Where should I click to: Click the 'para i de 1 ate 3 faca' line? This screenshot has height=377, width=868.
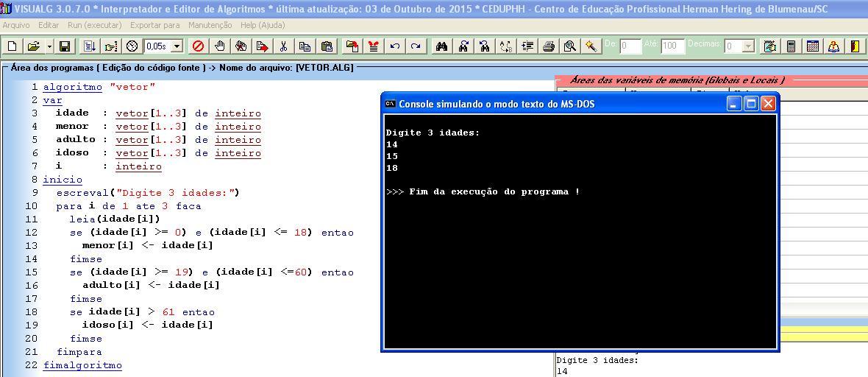tap(129, 206)
